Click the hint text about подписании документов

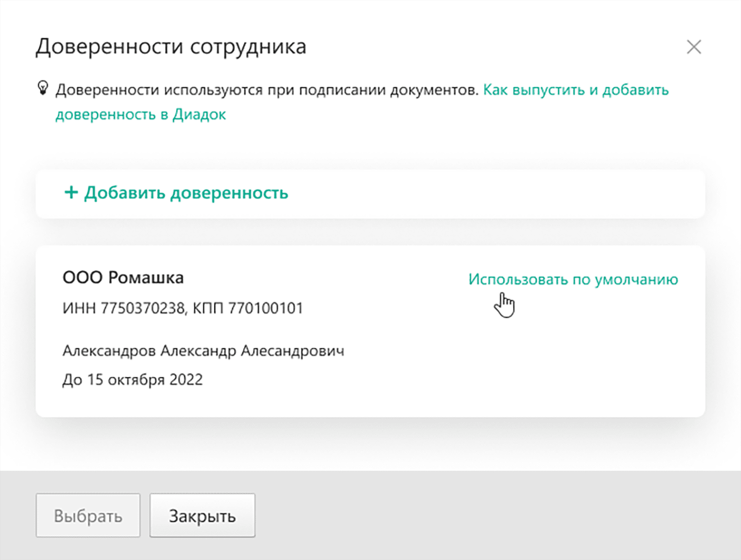[x=267, y=90]
